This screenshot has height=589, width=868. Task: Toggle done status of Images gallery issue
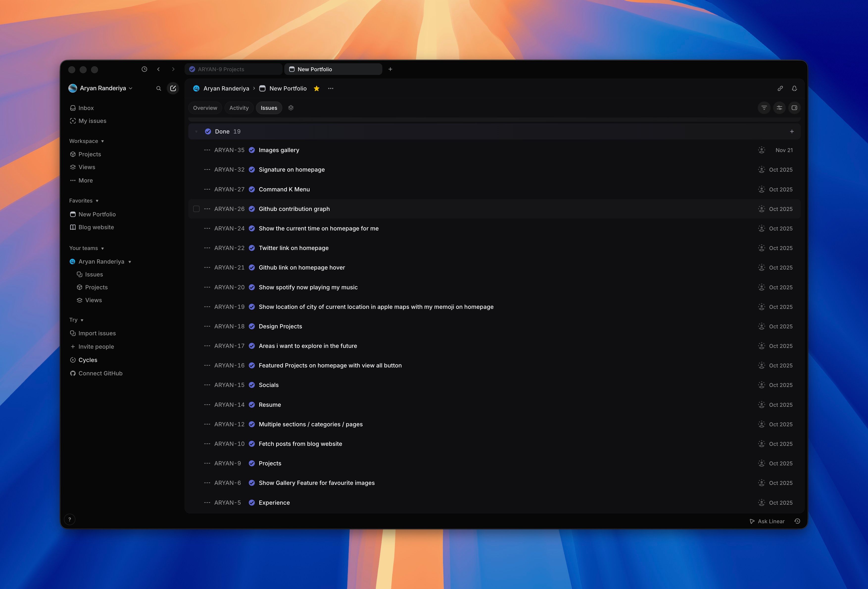pyautogui.click(x=252, y=150)
